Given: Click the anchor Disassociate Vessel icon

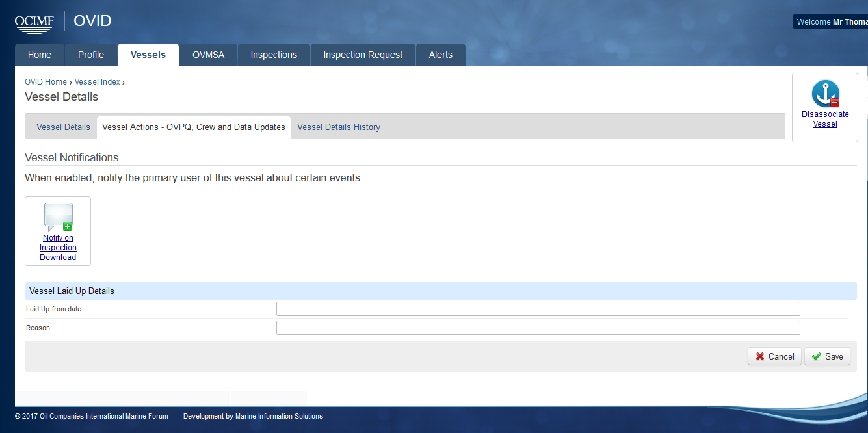Looking at the screenshot, I should (x=825, y=94).
